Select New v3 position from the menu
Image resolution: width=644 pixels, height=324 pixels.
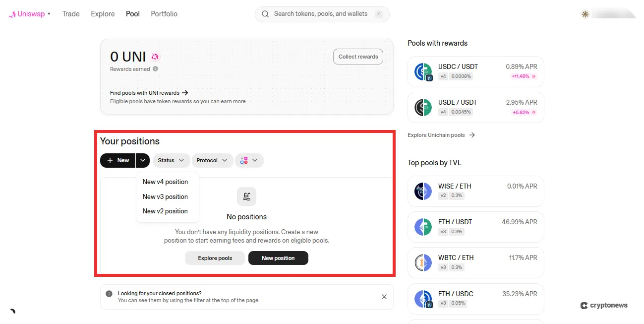coord(165,196)
